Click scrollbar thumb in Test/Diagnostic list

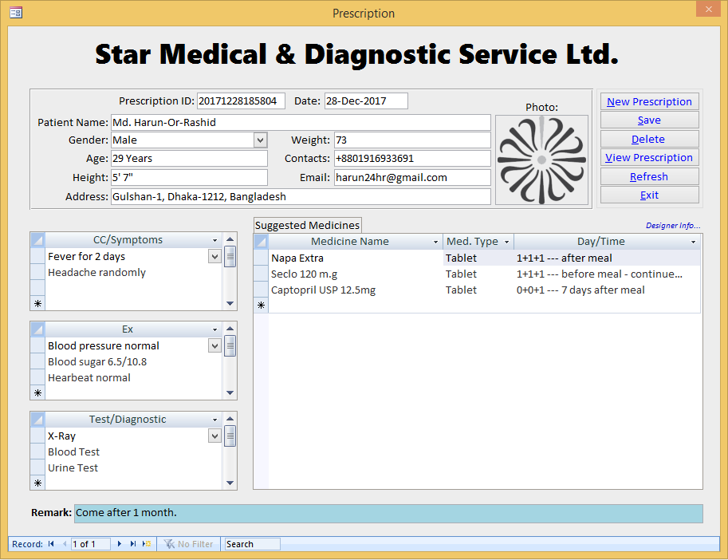click(230, 436)
